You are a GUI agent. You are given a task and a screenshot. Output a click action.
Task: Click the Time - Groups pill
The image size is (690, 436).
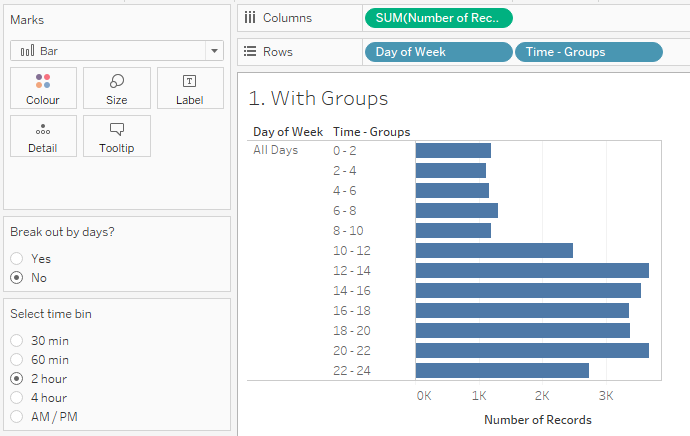[588, 52]
